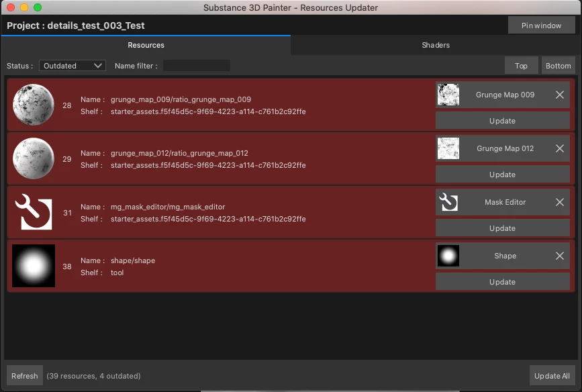Image resolution: width=582 pixels, height=392 pixels.
Task: Click the shelf value "tool"
Action: 117,273
